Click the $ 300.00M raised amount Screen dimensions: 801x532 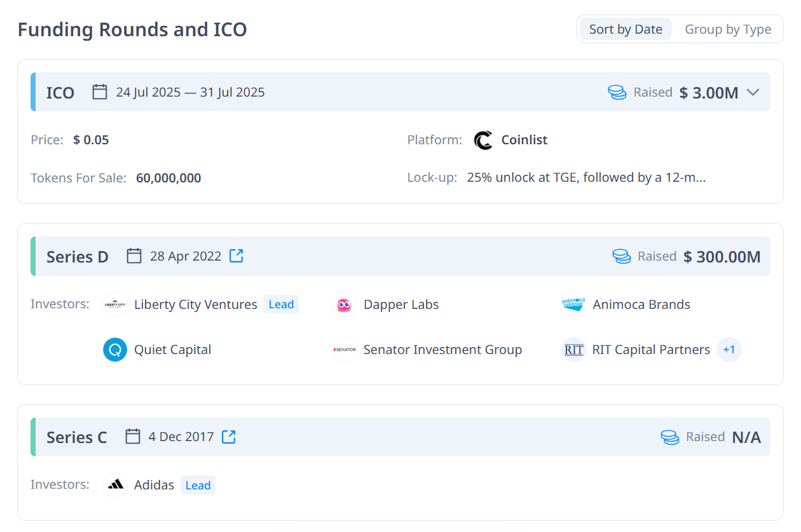tap(722, 257)
